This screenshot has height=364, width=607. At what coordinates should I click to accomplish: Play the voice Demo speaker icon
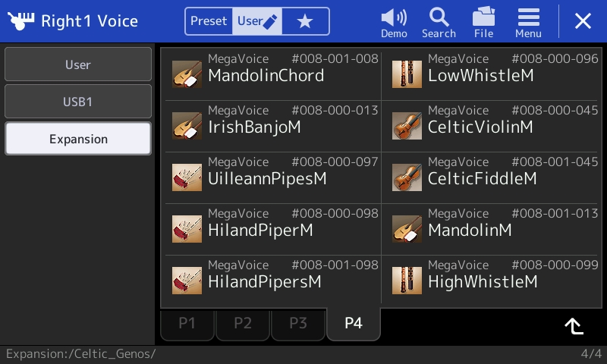(x=394, y=17)
